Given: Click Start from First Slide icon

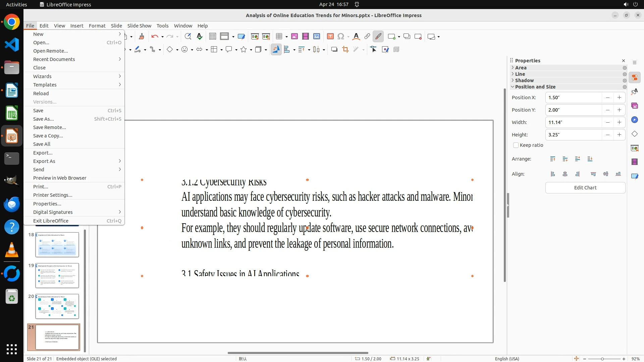Looking at the screenshot, I should [255, 37].
